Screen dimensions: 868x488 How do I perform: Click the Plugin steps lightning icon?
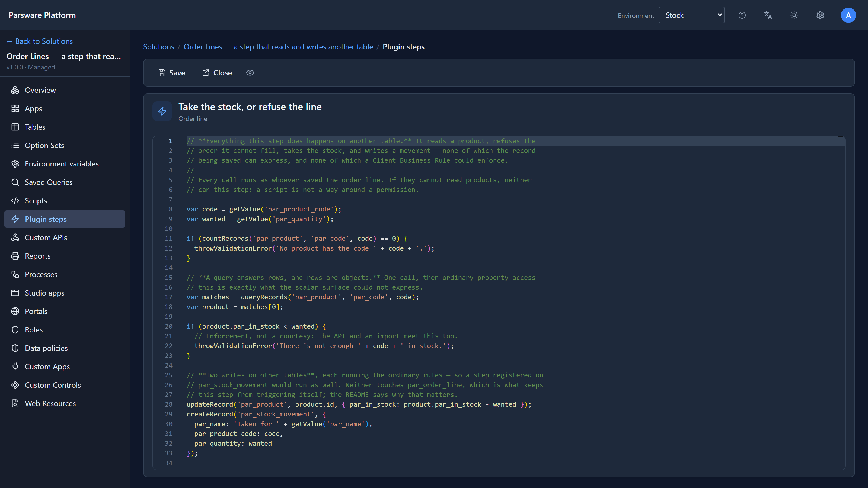15,219
